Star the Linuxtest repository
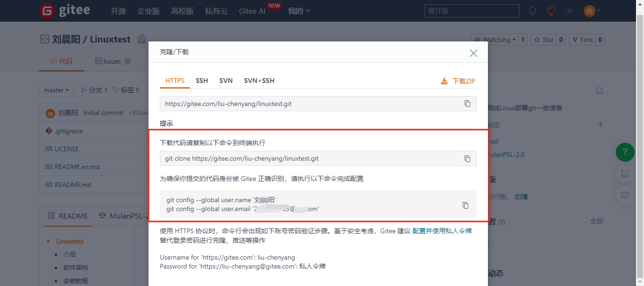Image resolution: width=644 pixels, height=286 pixels. click(x=544, y=40)
